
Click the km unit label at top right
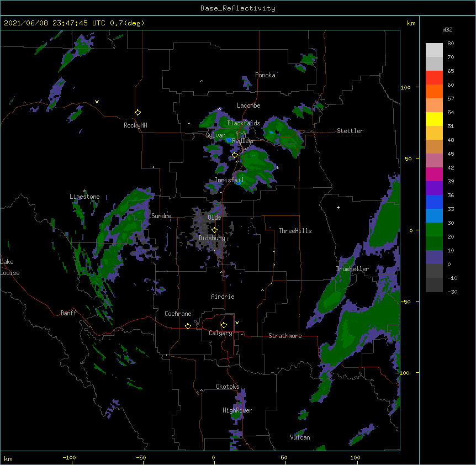pos(411,23)
